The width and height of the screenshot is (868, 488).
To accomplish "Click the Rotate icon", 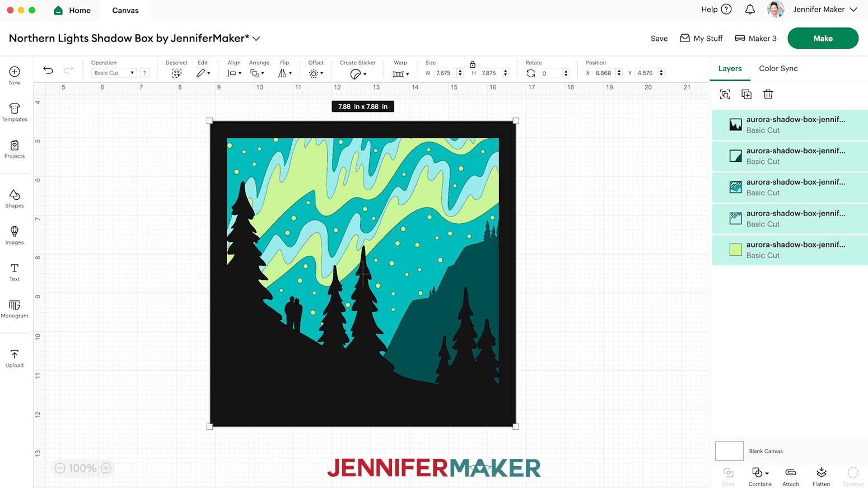I will coord(531,73).
